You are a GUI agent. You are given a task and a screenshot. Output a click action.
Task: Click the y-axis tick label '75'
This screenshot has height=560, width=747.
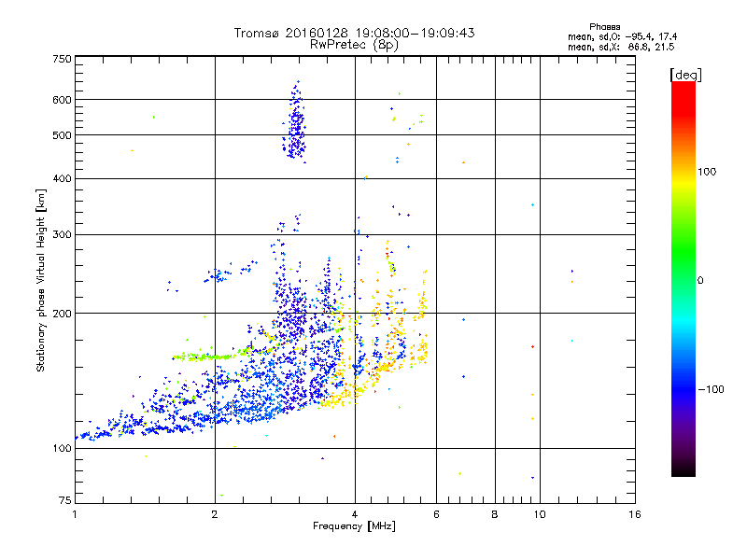click(64, 500)
